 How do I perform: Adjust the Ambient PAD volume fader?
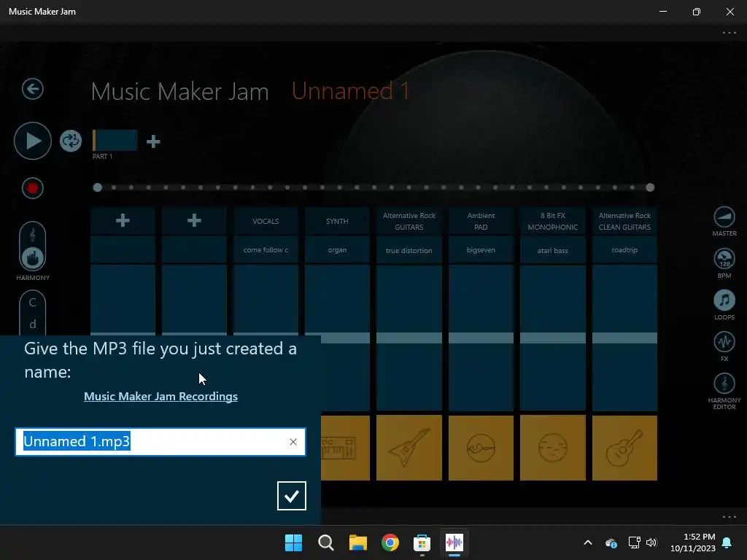point(481,338)
